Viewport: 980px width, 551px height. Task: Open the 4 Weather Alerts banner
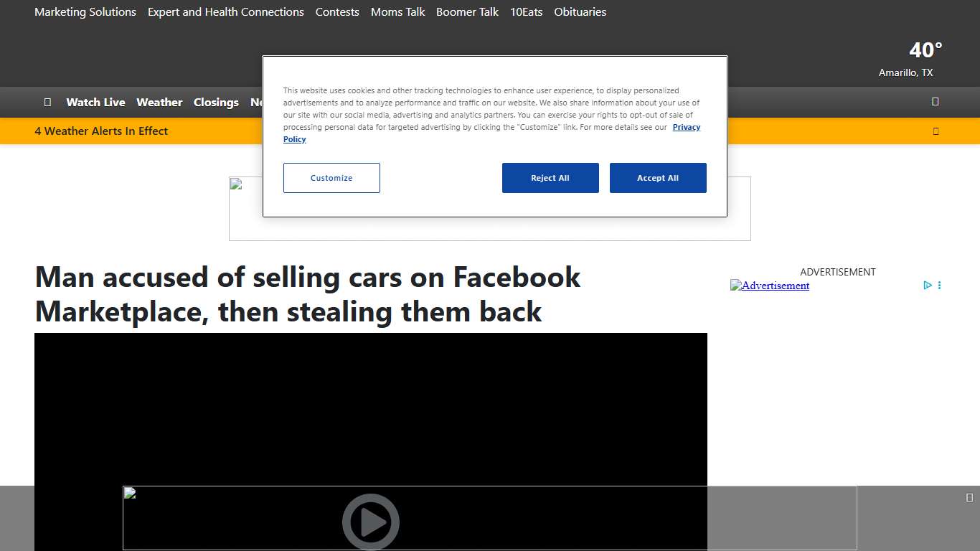pyautogui.click(x=101, y=131)
